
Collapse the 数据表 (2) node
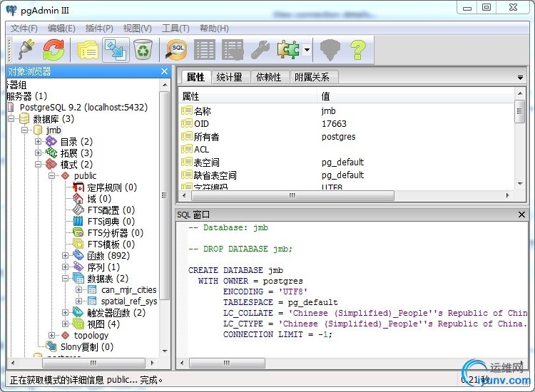65,278
